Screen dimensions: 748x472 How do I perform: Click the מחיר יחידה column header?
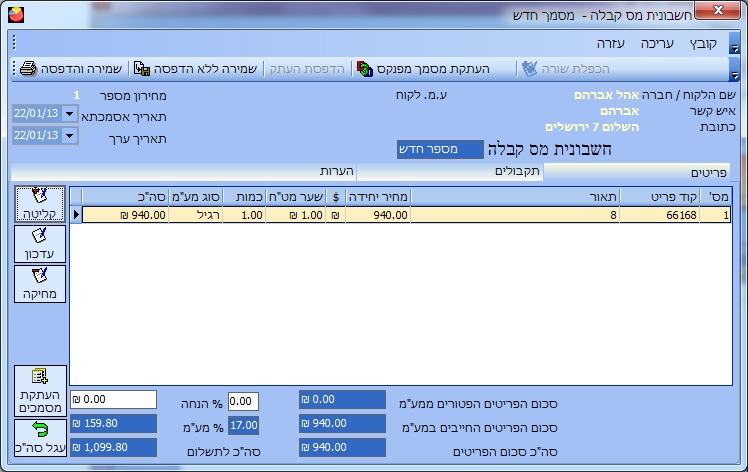point(378,197)
